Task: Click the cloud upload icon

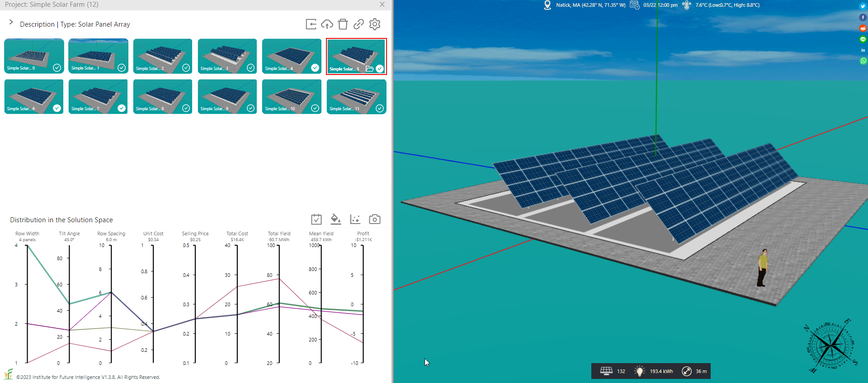Action: tap(327, 24)
